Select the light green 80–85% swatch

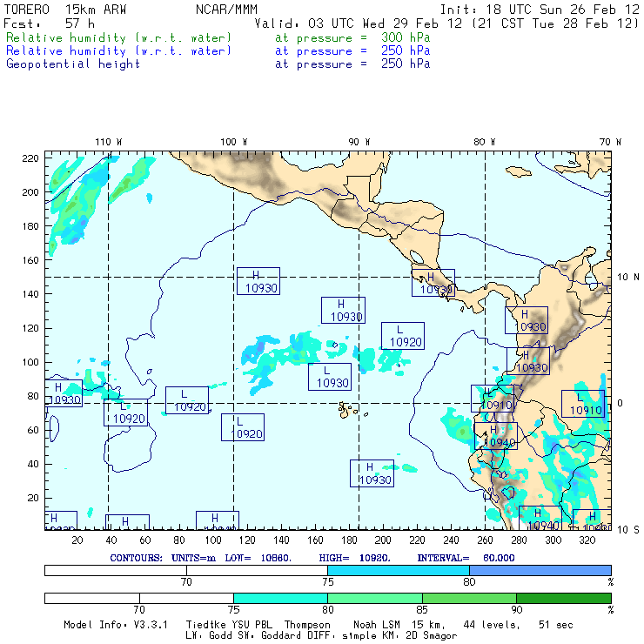coord(375,598)
